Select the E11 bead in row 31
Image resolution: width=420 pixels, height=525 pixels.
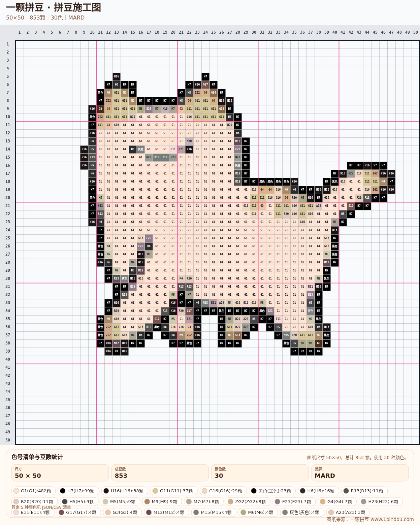point(311,287)
